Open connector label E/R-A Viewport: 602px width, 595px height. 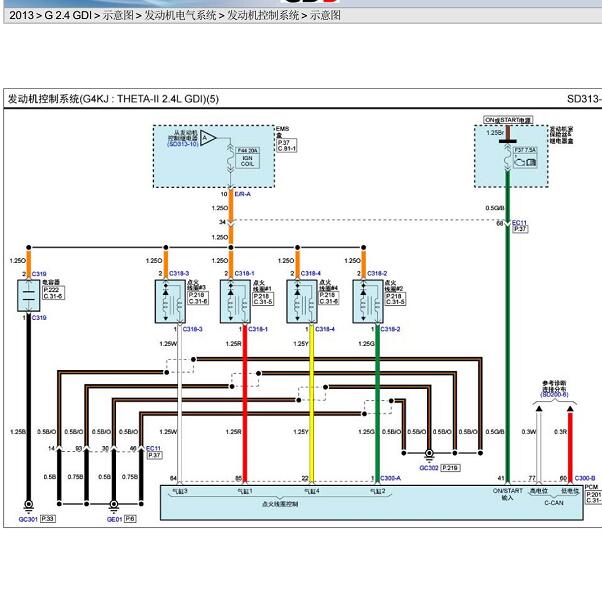(242, 194)
